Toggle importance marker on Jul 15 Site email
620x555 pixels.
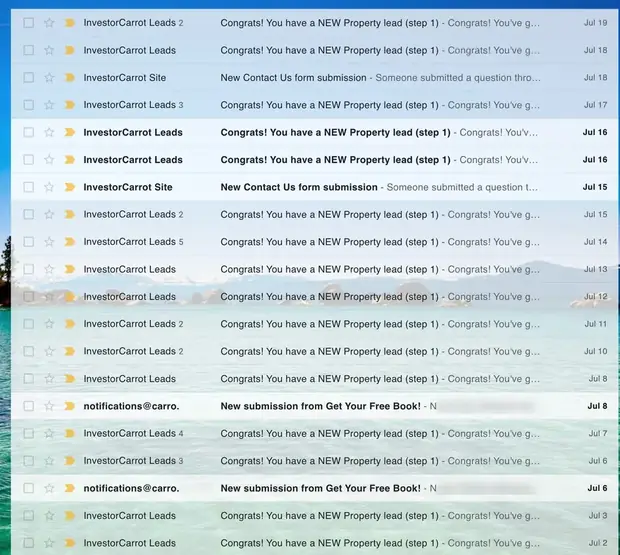point(70,187)
